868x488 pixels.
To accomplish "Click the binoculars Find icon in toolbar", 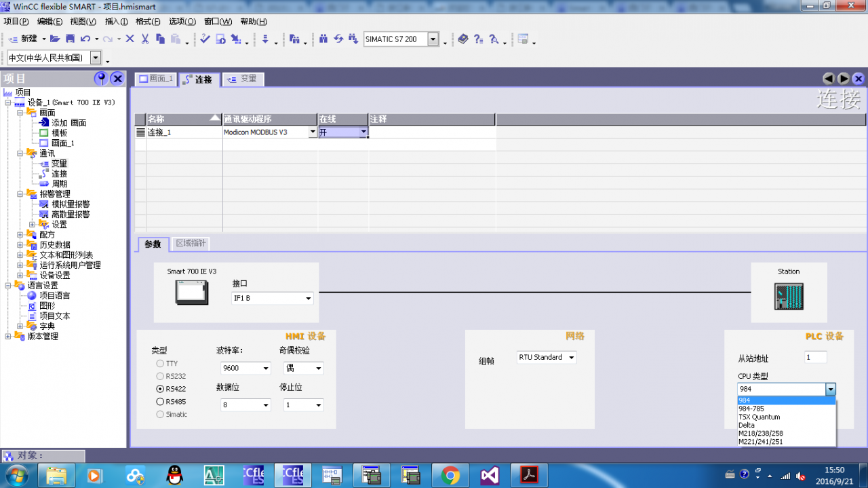I will 323,39.
